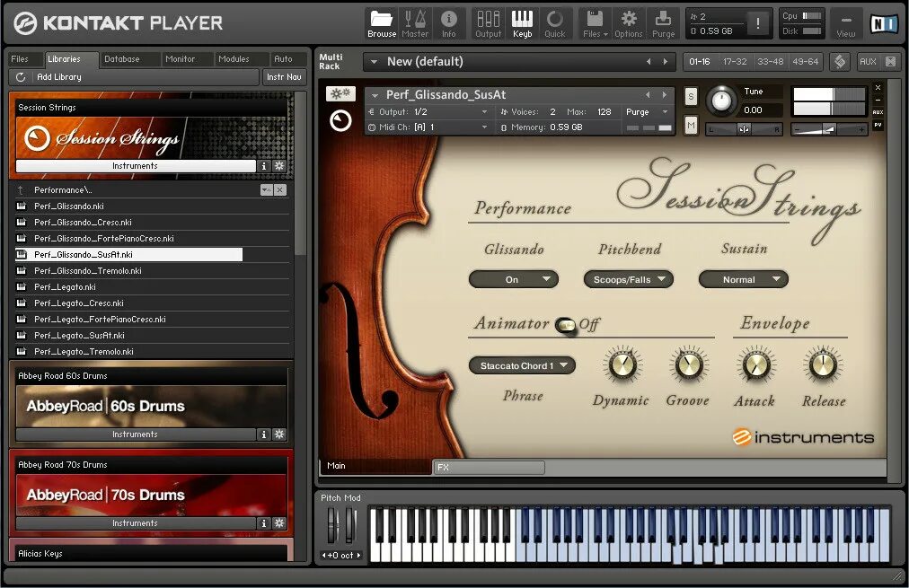Select rack page 17-32
Viewport: 909px width, 588px height.
pos(735,61)
